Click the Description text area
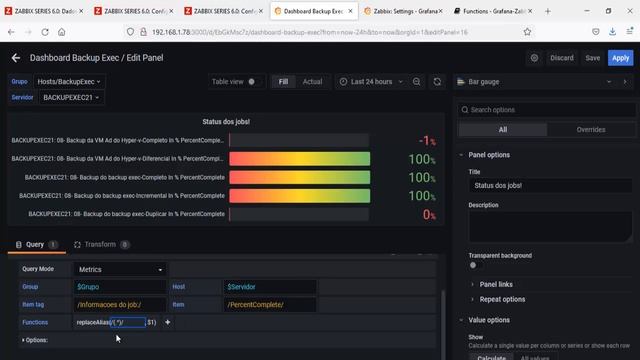This screenshot has width=640, height=360. 550,227
